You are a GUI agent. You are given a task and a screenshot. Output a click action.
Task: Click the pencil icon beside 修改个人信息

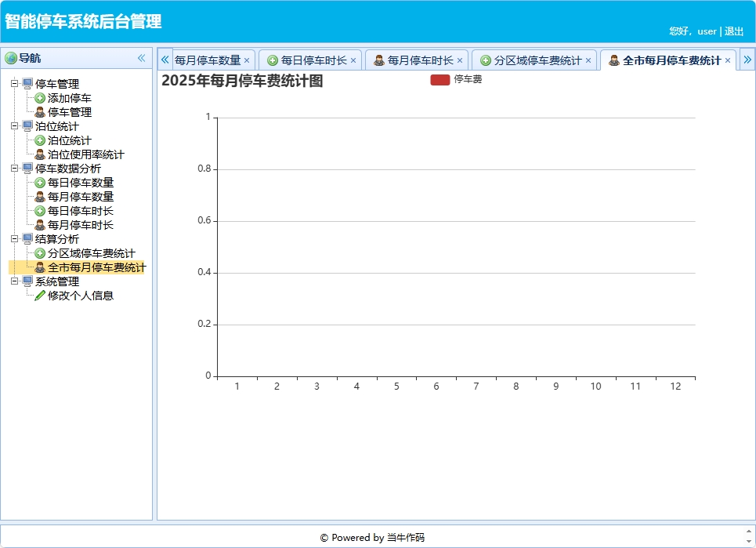40,296
